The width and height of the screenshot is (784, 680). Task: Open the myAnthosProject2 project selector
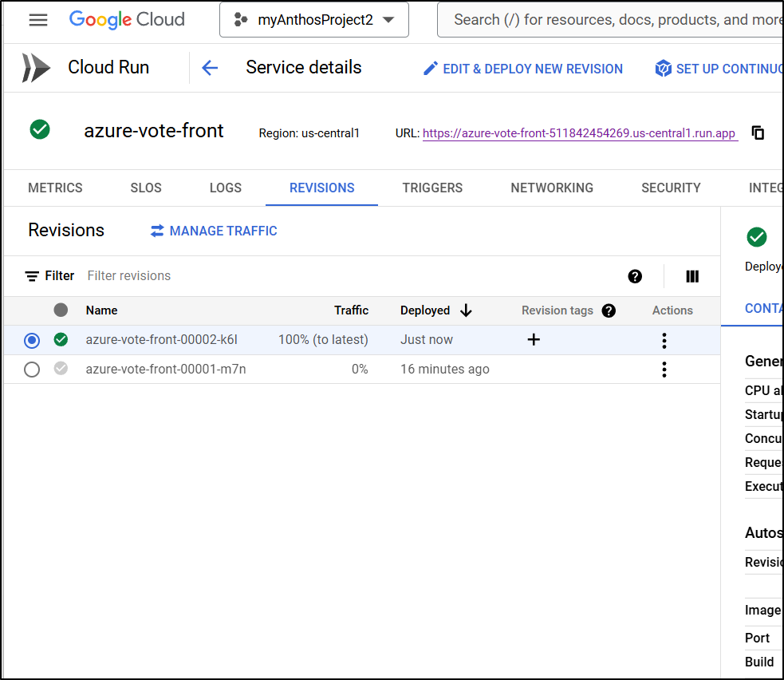(x=314, y=20)
